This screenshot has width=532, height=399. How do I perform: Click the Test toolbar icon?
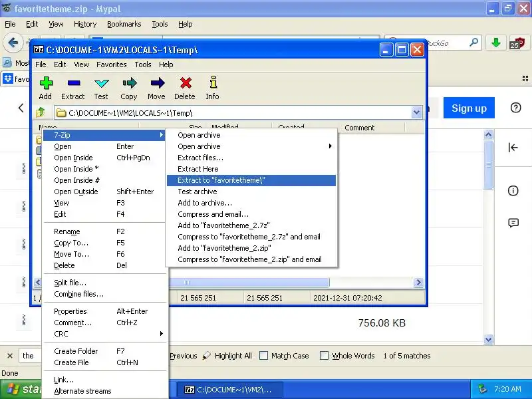(102, 84)
